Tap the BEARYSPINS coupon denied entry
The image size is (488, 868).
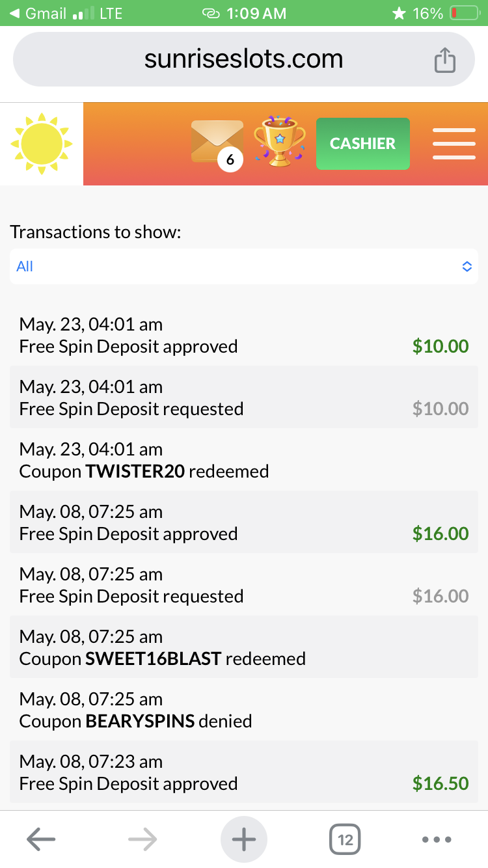[244, 709]
